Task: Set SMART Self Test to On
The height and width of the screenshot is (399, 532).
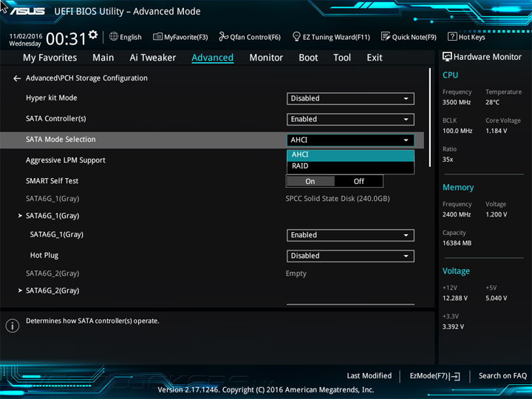Action: (x=310, y=181)
